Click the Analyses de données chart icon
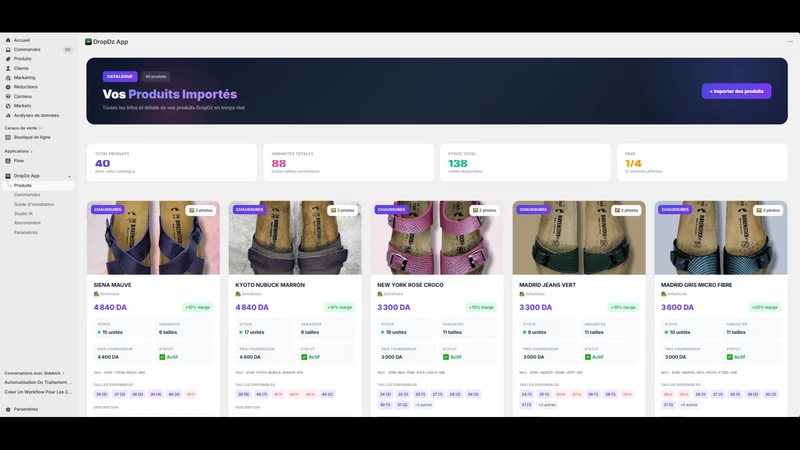The image size is (800, 450). pyautogui.click(x=8, y=115)
